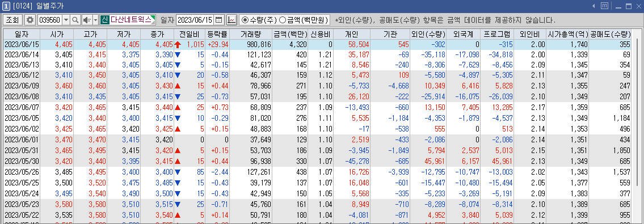Click the m box icon in title bar
The width and height of the screenshot is (644, 224).
[604, 6]
